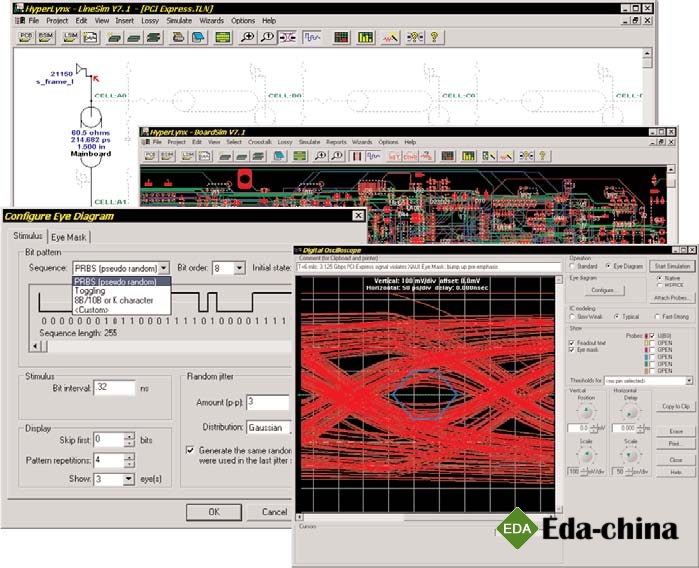Image resolution: width=699 pixels, height=568 pixels.
Task: Click the first PCB icon in BoardSim toolbar
Action: 150,156
